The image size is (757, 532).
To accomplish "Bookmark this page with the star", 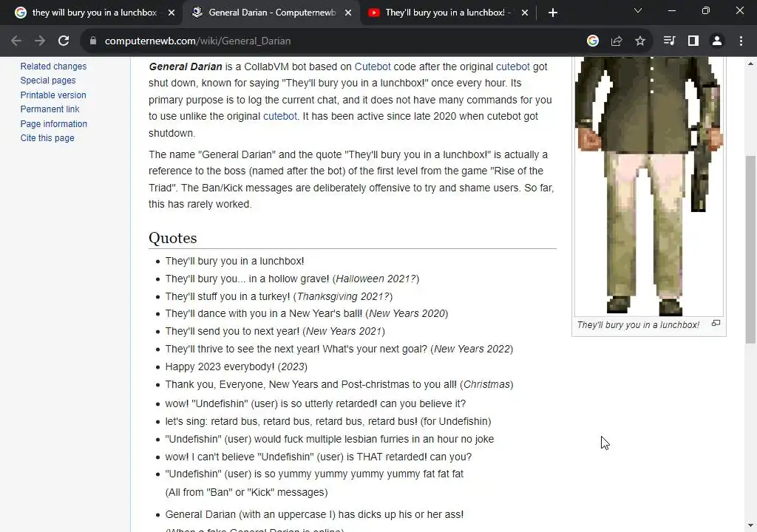I will 640,41.
